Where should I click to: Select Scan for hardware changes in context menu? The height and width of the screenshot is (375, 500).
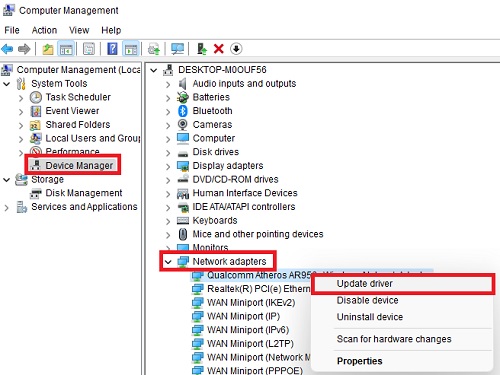coord(403,339)
